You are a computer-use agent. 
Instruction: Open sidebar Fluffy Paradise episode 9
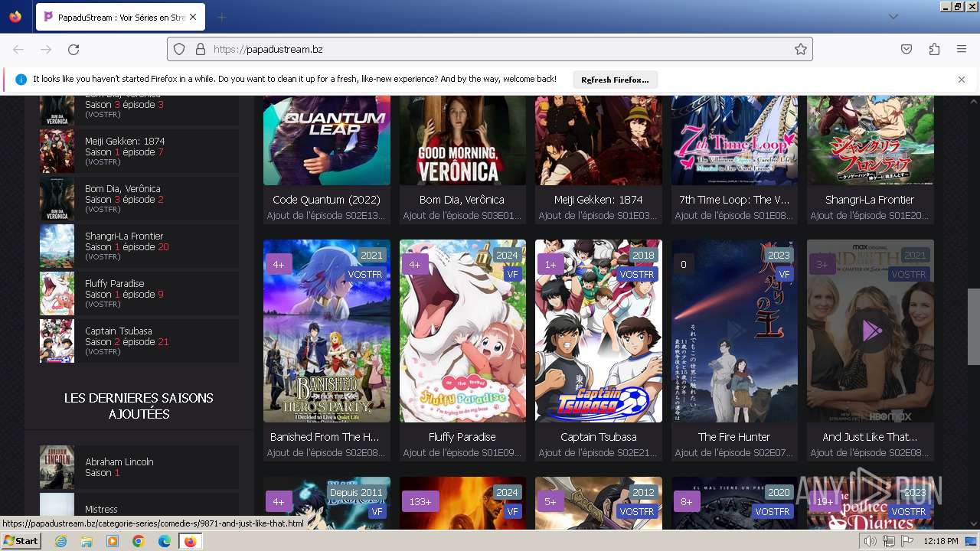(139, 294)
